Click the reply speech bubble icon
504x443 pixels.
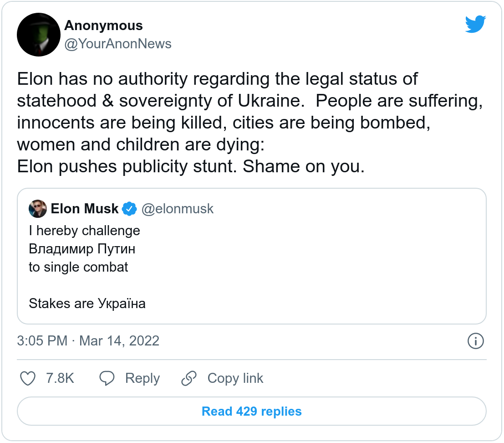[x=107, y=378]
